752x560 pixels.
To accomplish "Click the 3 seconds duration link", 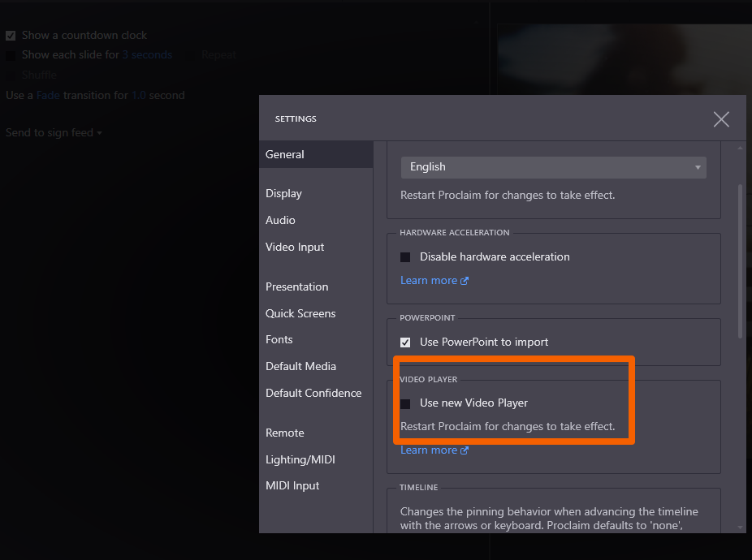I will coord(147,54).
